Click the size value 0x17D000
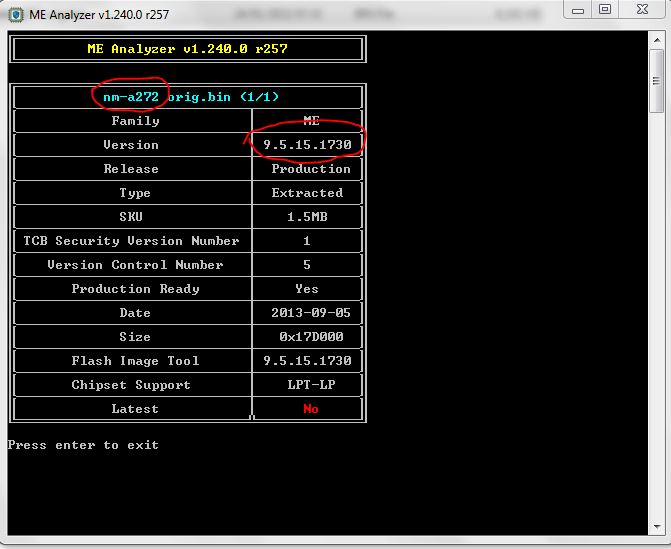671x549 pixels. point(311,337)
